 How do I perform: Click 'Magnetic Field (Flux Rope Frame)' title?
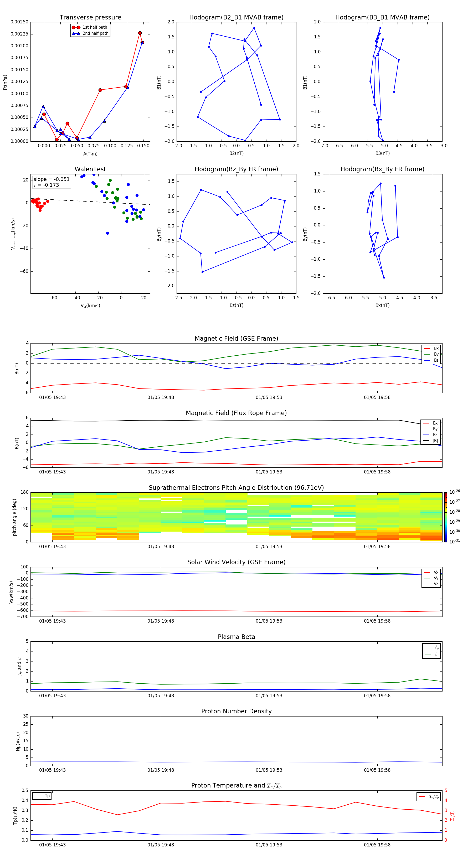[236, 413]
